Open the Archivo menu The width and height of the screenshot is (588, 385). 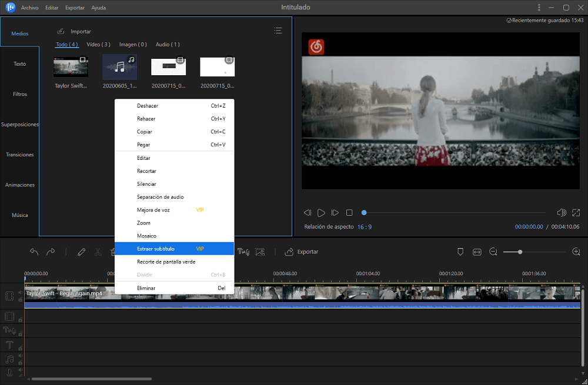pos(29,8)
